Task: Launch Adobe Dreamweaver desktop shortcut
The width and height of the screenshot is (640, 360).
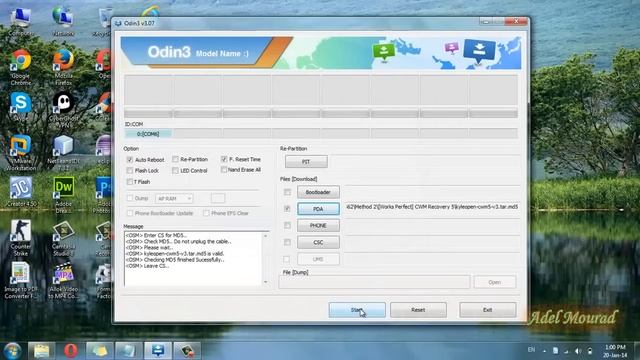Action: 63,195
